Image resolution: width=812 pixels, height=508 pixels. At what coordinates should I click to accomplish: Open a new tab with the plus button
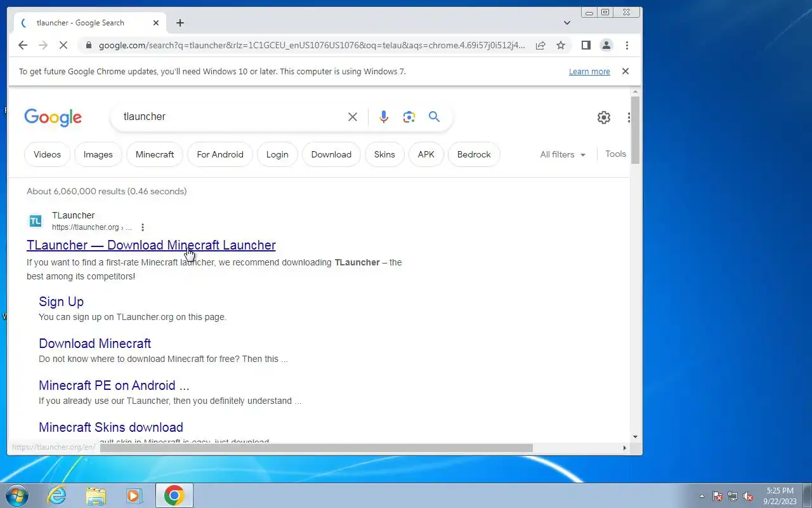pyautogui.click(x=180, y=23)
